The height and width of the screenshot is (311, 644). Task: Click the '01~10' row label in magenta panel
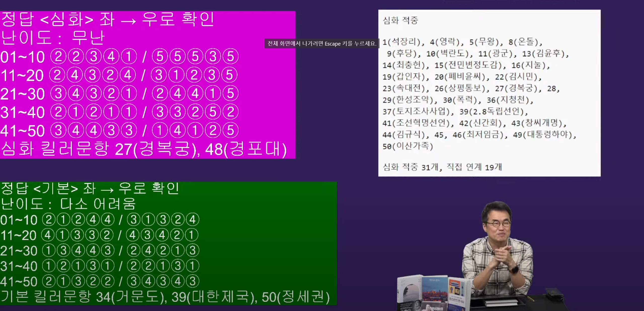point(22,57)
